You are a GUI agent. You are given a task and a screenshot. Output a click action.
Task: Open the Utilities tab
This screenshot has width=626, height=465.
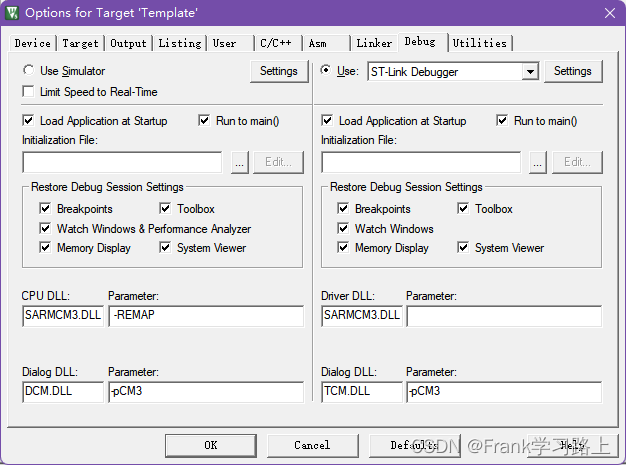pyautogui.click(x=480, y=43)
